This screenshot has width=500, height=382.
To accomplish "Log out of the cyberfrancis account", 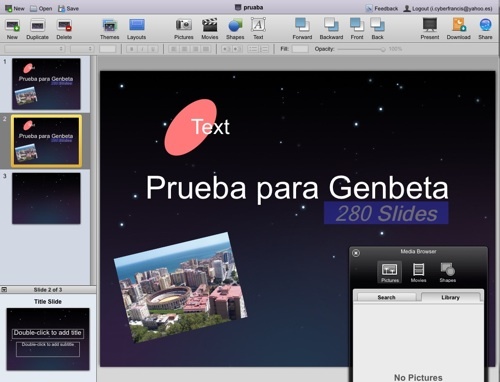I will [x=448, y=8].
